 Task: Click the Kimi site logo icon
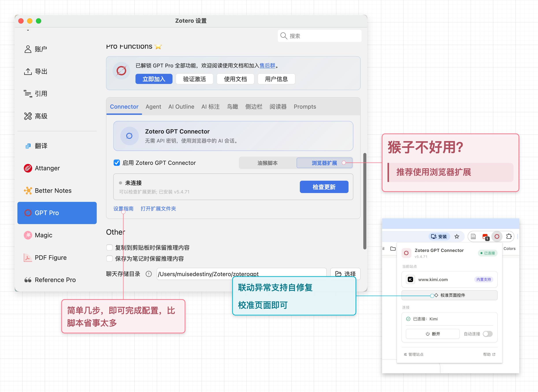click(x=410, y=279)
